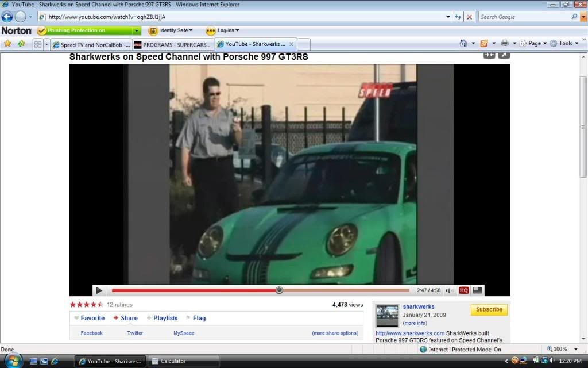Open the sharkwerks channel name link
This screenshot has width=588, height=368.
tap(419, 307)
